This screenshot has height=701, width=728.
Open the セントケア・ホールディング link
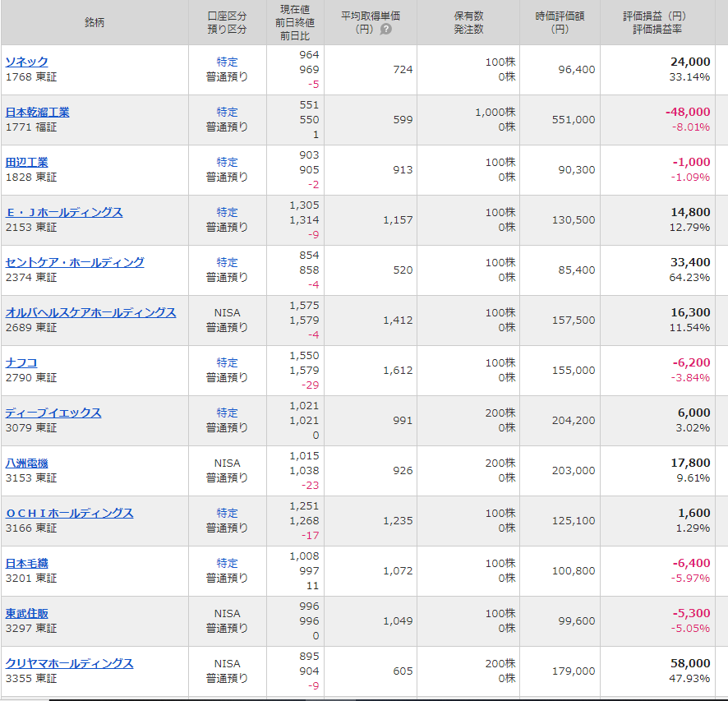(x=75, y=262)
